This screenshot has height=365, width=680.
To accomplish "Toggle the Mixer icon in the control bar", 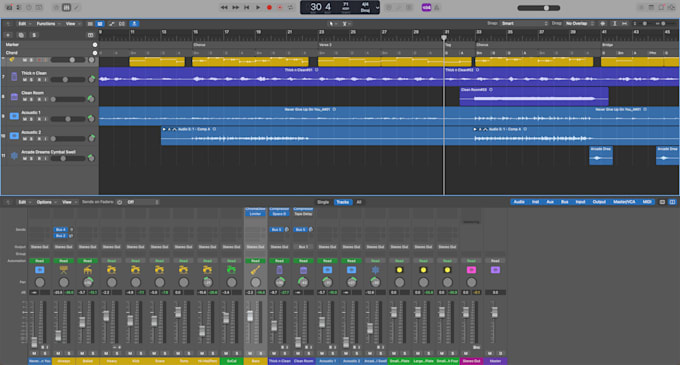I will coord(66,7).
